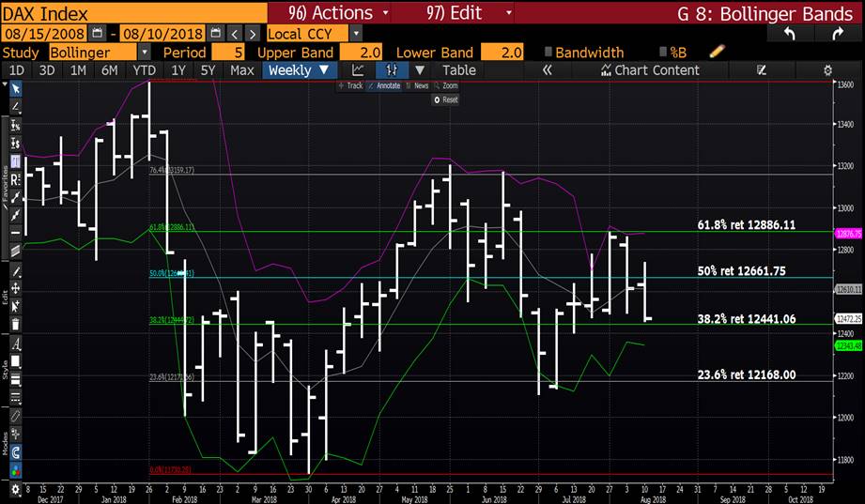
Task: Edit the Upper Band value field
Action: [361, 53]
